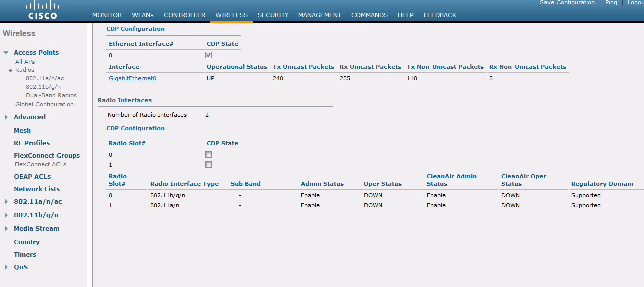This screenshot has height=287, width=644.
Task: Open the CONTROLLER menu
Action: click(184, 15)
